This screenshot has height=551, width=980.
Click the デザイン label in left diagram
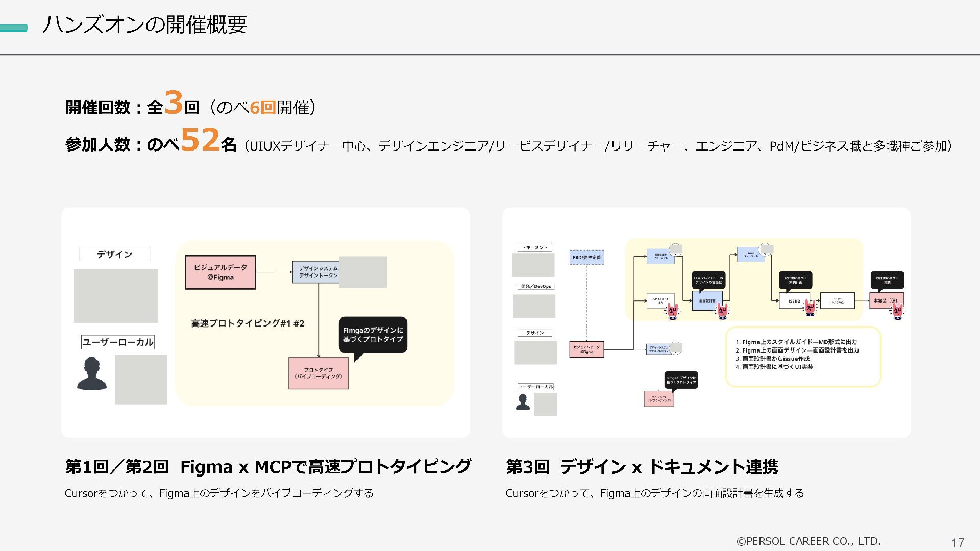(114, 254)
